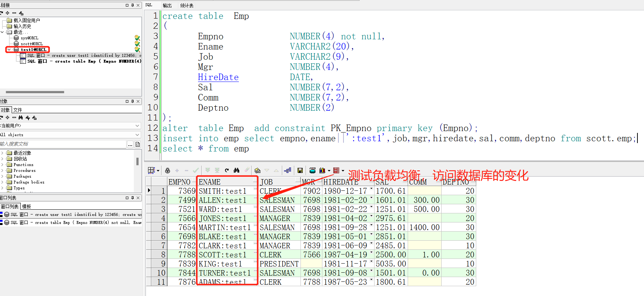This screenshot has width=644, height=296.
Task: Click the fetch last page icon
Action: (217, 170)
